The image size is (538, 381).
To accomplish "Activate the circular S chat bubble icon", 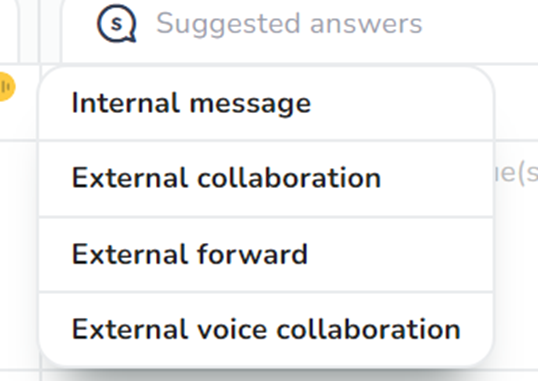I will point(117,24).
